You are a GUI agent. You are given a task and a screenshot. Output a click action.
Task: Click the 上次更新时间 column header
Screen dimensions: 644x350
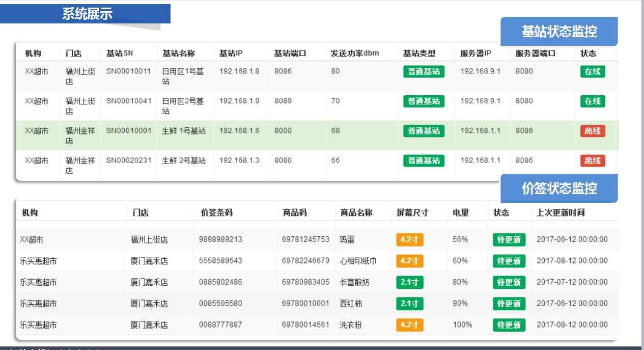tap(561, 213)
